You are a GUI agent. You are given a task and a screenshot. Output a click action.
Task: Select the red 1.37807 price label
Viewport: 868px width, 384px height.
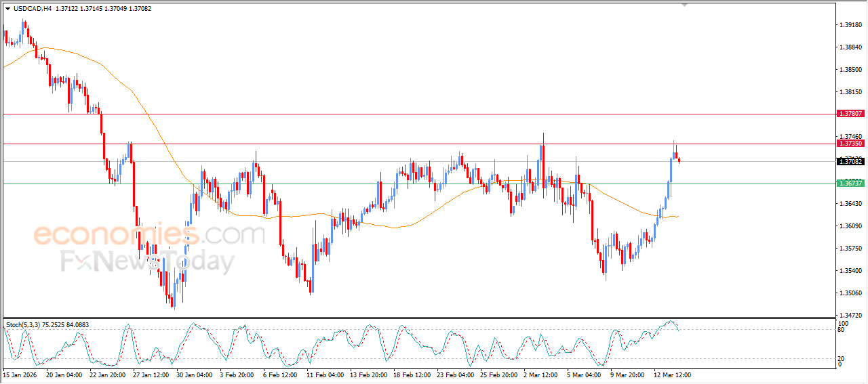(850, 114)
